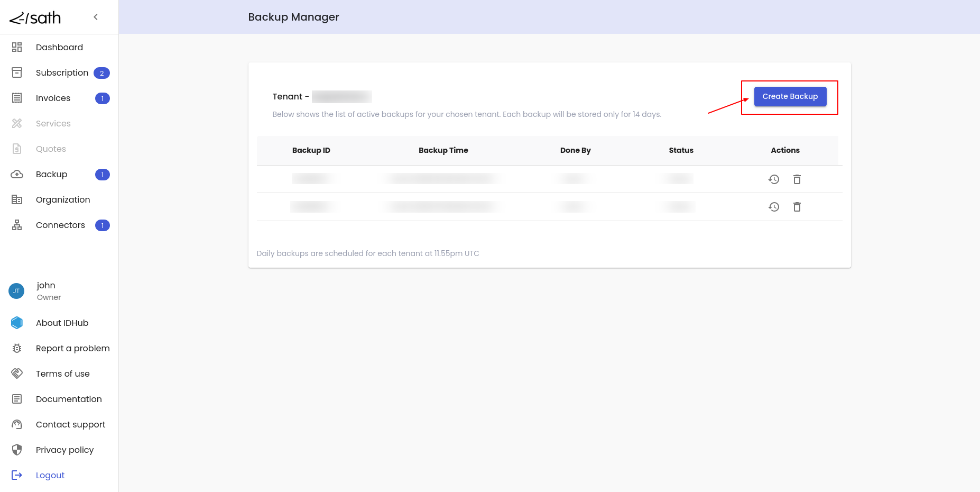Delete the first backup with trash icon
This screenshot has width=980, height=492.
tap(797, 179)
